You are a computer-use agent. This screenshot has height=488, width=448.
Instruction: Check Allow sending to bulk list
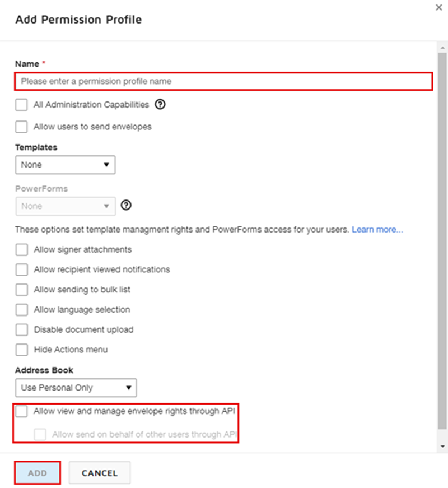pyautogui.click(x=22, y=290)
